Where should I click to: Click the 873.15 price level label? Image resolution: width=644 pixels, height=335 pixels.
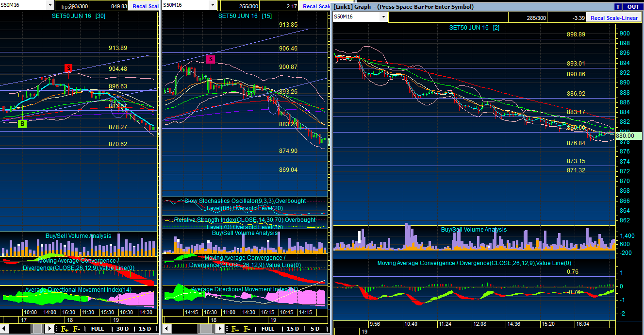coord(576,161)
